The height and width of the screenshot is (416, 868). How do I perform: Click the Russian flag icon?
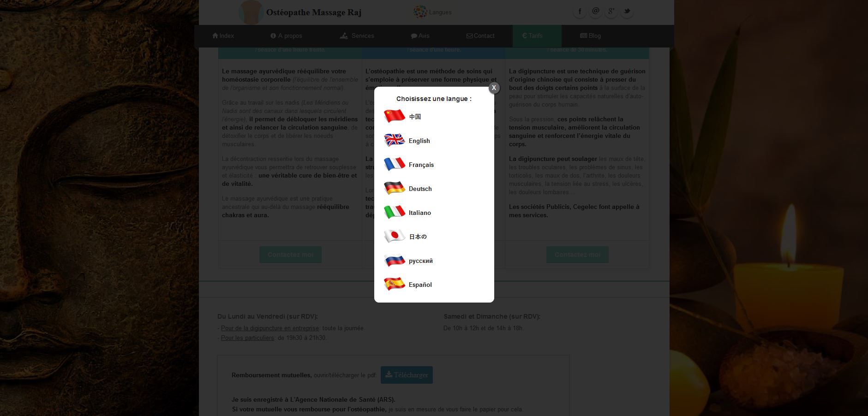pos(395,260)
